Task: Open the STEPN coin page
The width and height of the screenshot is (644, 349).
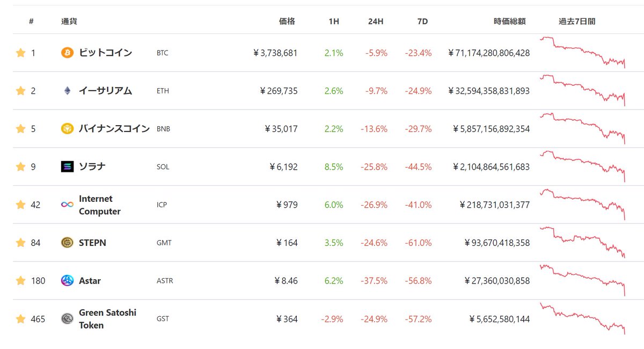Action: [x=92, y=243]
